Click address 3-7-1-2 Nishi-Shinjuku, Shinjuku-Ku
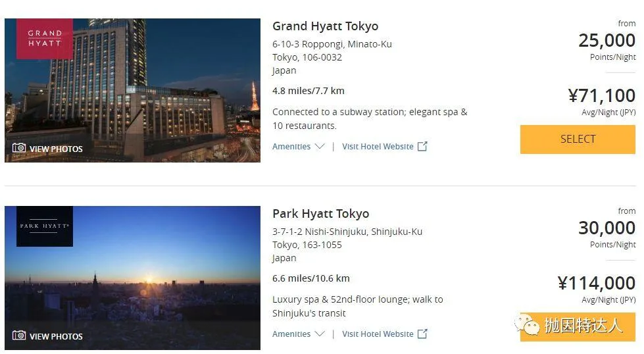The image size is (644, 354). (347, 232)
